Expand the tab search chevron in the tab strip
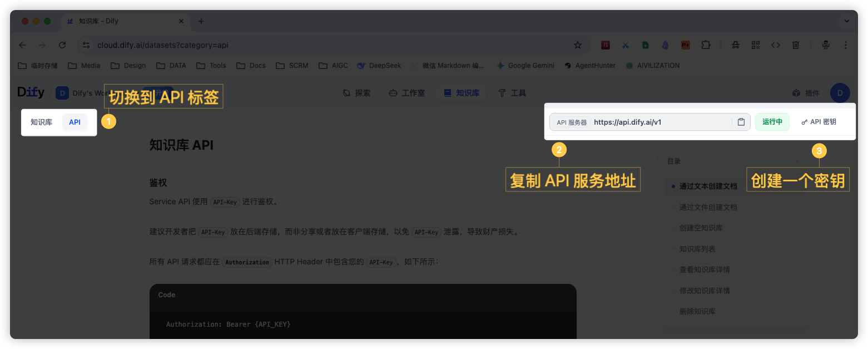 point(846,21)
